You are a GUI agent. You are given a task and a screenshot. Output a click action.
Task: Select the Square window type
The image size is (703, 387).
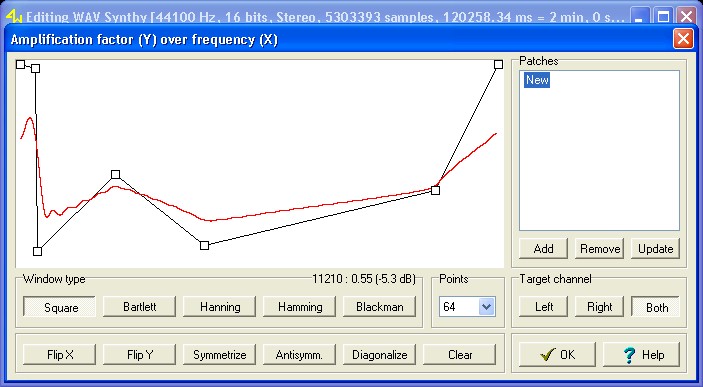click(59, 307)
